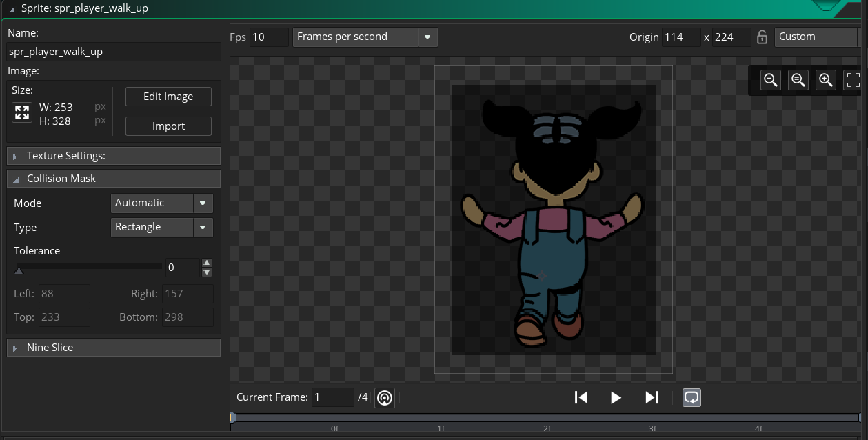Open the Frames per second dropdown
This screenshot has height=440, width=868.
(365, 37)
